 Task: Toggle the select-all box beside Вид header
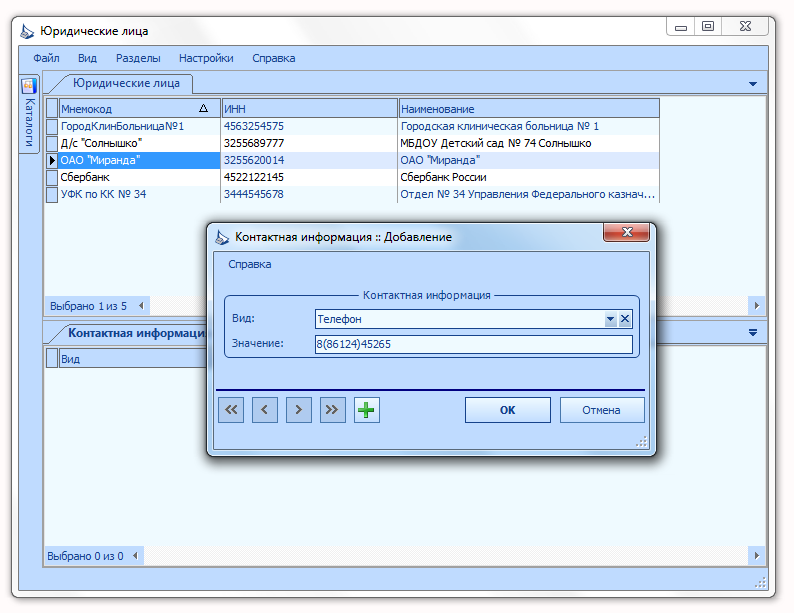coord(52,358)
